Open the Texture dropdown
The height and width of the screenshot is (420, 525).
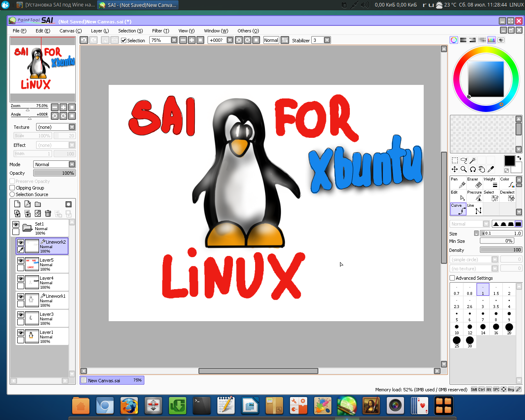tap(56, 127)
